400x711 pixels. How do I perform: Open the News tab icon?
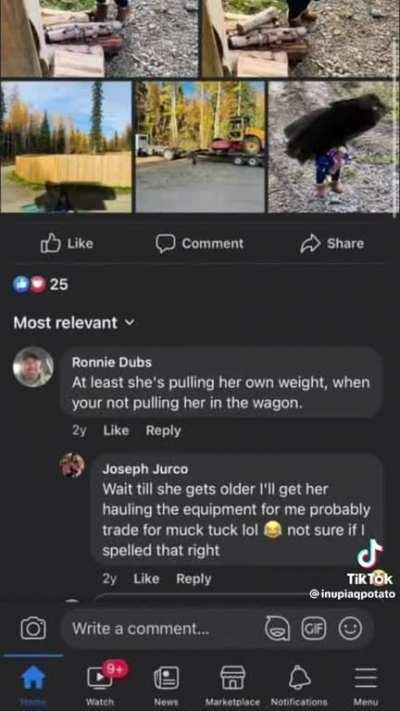coord(166,685)
